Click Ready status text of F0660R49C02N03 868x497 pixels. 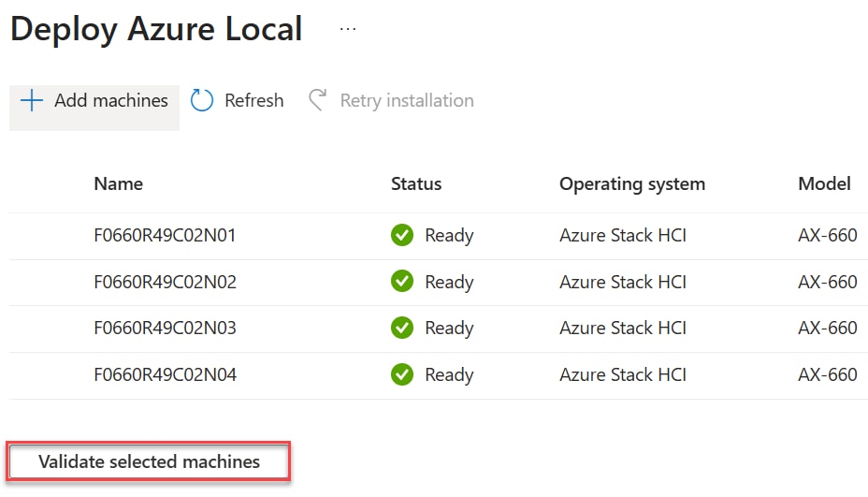pyautogui.click(x=449, y=329)
